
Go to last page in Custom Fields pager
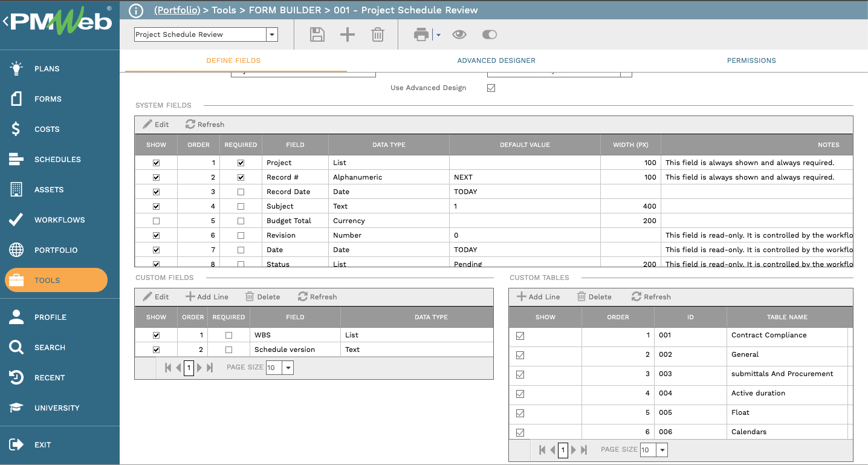(x=210, y=368)
